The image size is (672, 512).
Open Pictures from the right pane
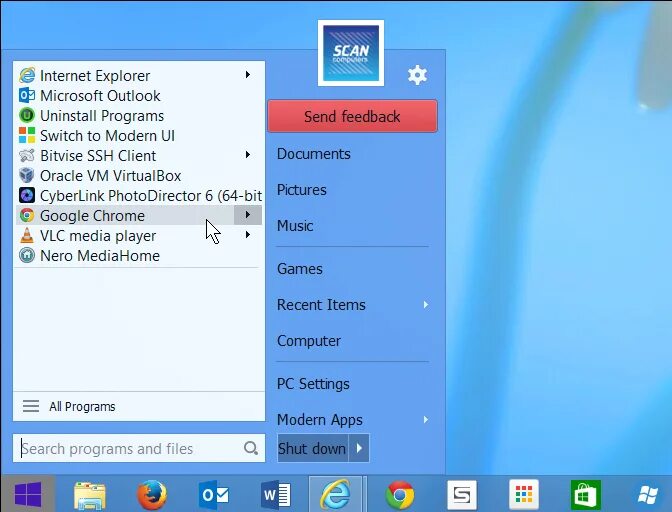click(302, 190)
